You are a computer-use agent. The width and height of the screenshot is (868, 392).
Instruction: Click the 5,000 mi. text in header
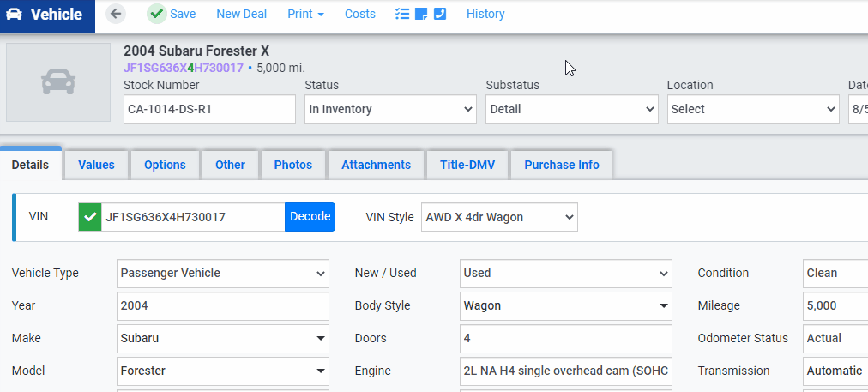coord(280,68)
